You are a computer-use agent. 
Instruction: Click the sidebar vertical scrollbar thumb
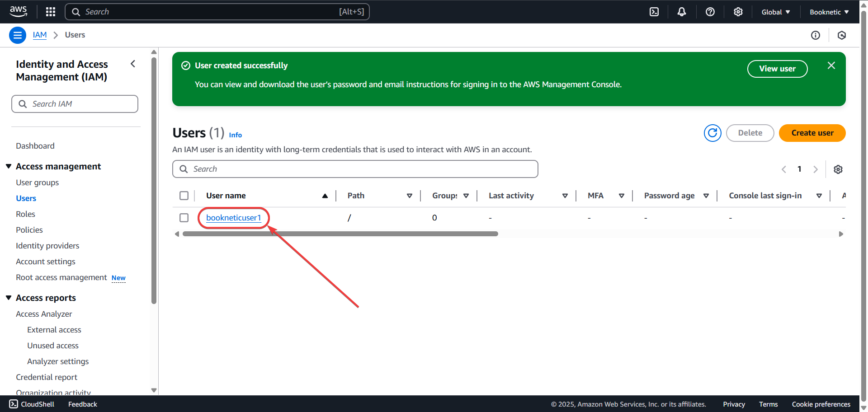(154, 181)
